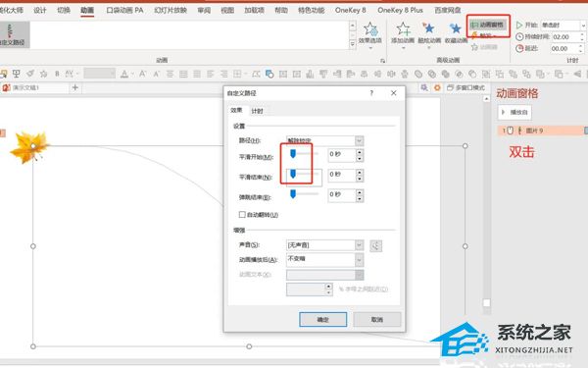This screenshot has height=368, width=588.
Task: Toggle the 动画窗格 animation pane button
Action: (x=488, y=25)
